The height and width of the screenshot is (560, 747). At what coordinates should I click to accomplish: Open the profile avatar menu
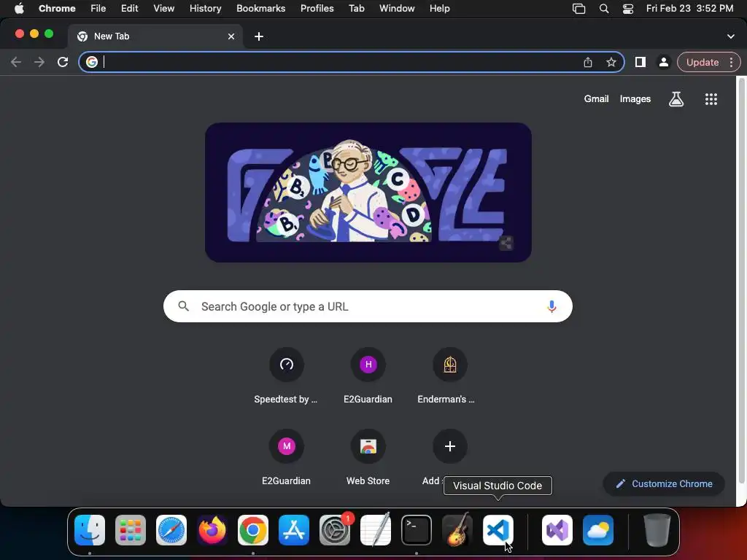(x=664, y=63)
